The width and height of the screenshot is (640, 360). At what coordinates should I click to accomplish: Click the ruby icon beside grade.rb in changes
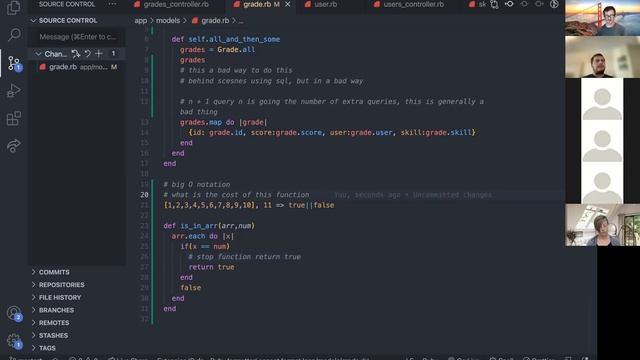42,67
